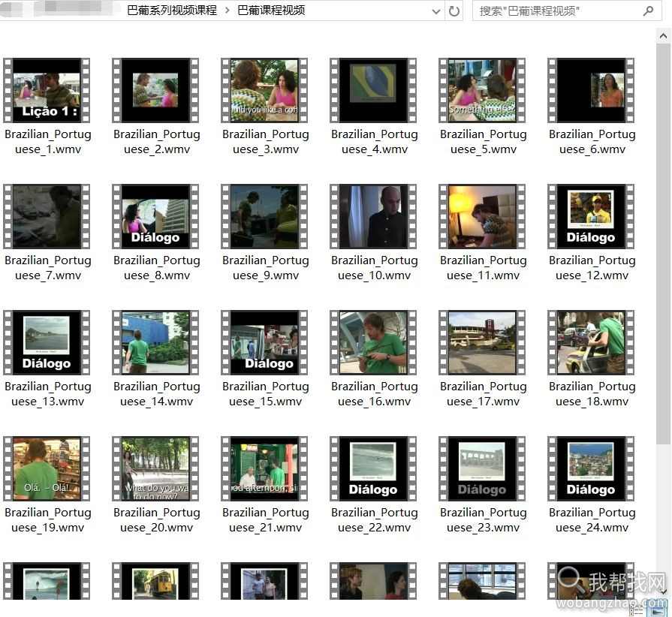Select the yellow tram video thumbnail
Screen dimensions: 672x617
pos(155,581)
